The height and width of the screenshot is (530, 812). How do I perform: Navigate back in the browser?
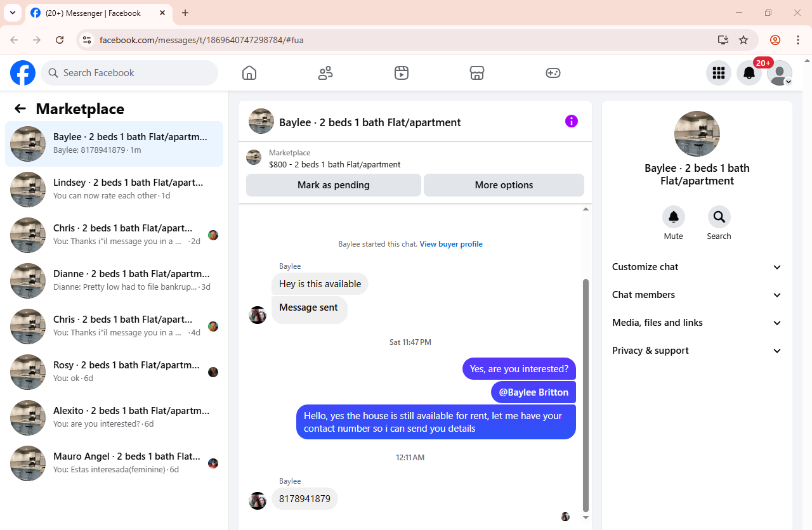pos(14,40)
